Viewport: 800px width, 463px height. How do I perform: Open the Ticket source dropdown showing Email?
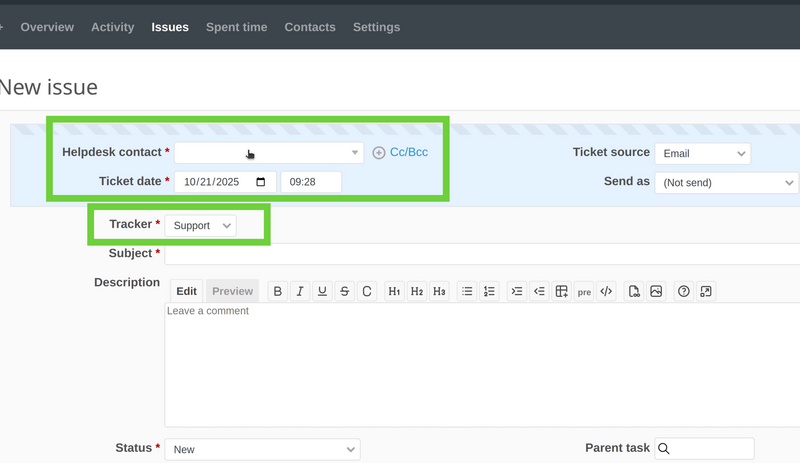click(703, 154)
